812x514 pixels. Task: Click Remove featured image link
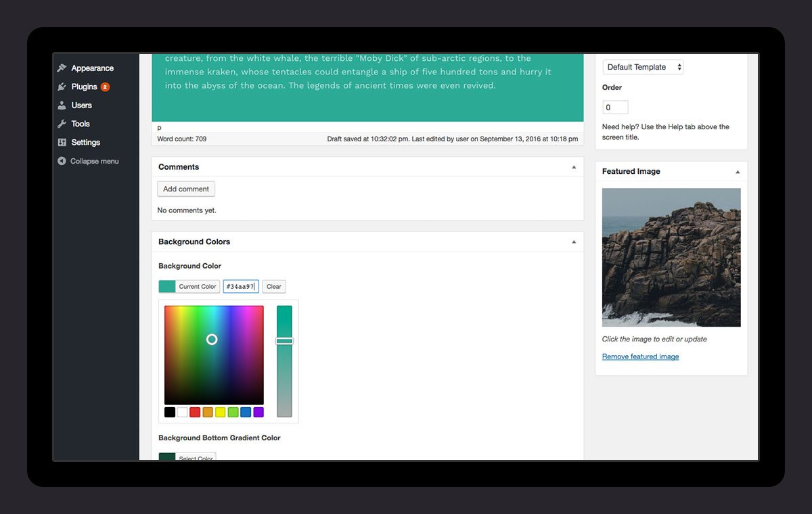click(640, 356)
